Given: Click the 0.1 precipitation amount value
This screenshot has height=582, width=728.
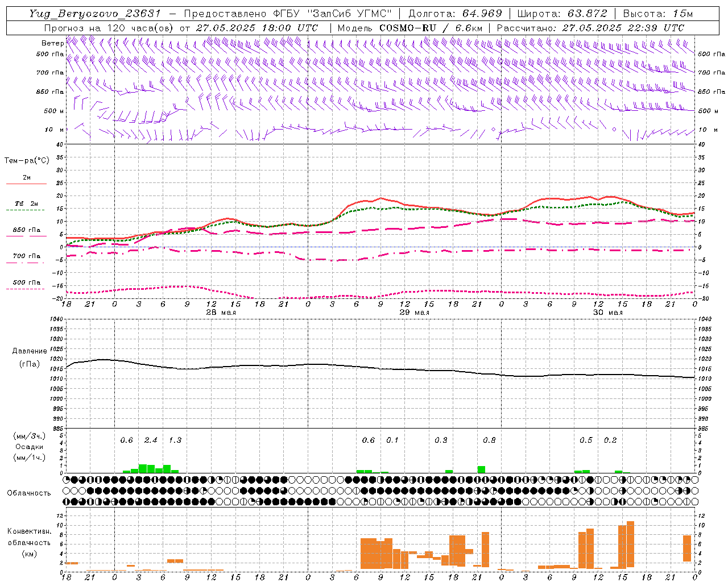Looking at the screenshot, I should pos(392,440).
